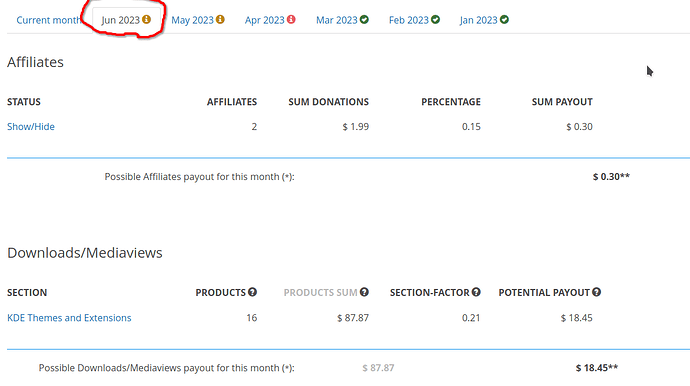Toggle the Show/Hide affiliates link
The image size is (690, 386).
(x=31, y=127)
